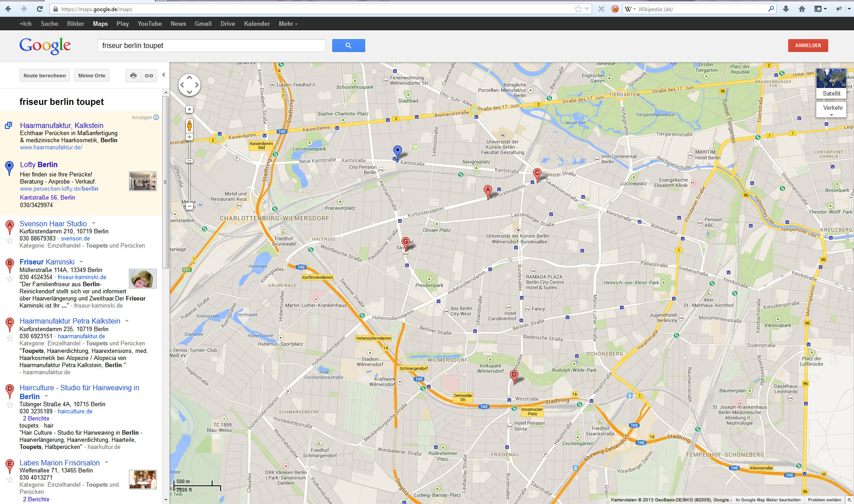Image resolution: width=854 pixels, height=504 pixels.
Task: Star the Hairculture Studio result
Action: tap(9, 405)
